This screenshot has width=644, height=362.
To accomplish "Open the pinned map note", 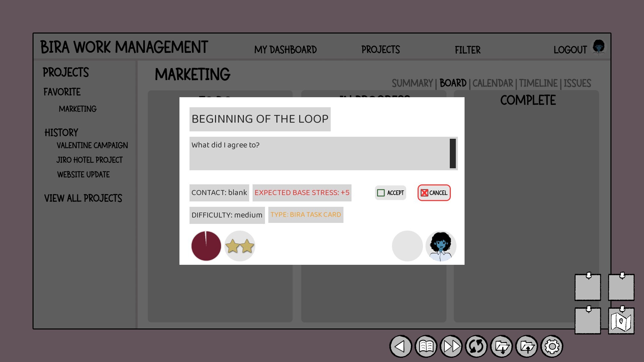I will point(621,321).
